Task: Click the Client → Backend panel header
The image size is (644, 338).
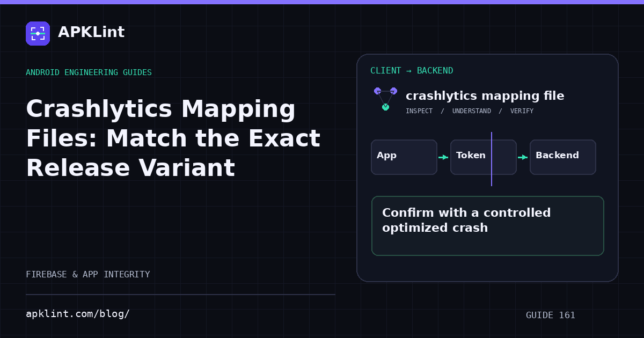Action: tap(412, 71)
